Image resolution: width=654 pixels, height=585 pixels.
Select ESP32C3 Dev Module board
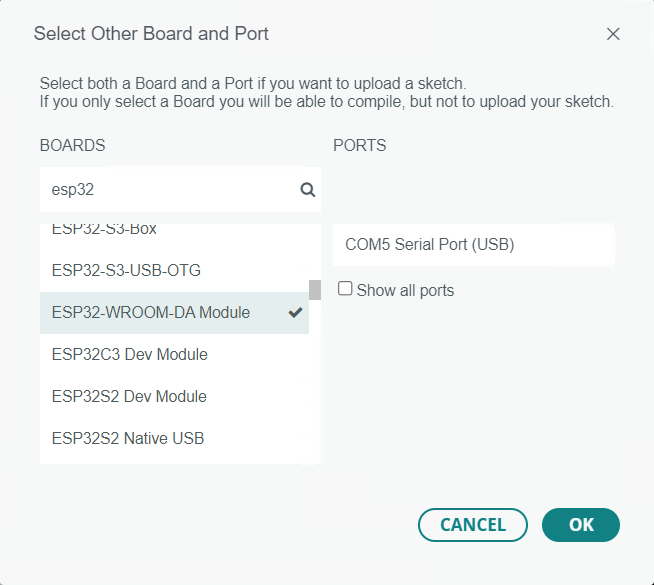(x=174, y=354)
